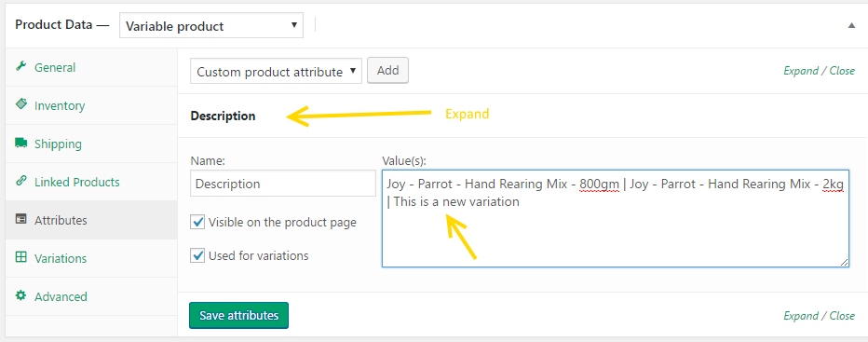Viewport: 868px width, 342px height.
Task: Collapse Product Data panel with triangle icon
Action: [x=852, y=25]
